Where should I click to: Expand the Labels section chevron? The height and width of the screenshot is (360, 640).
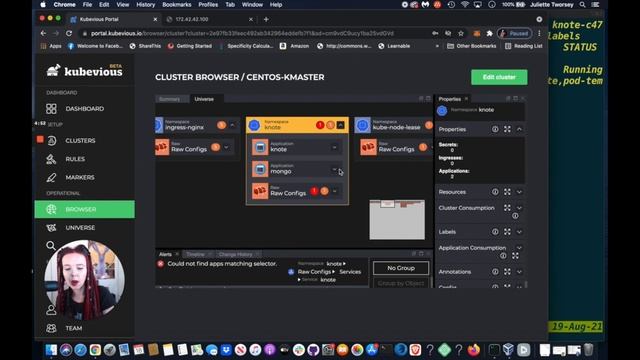point(519,232)
